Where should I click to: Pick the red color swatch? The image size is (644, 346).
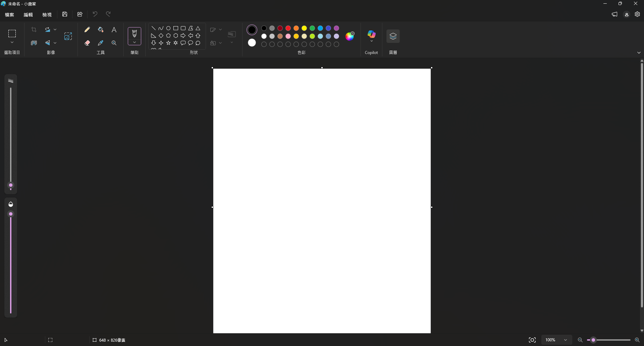[288, 28]
